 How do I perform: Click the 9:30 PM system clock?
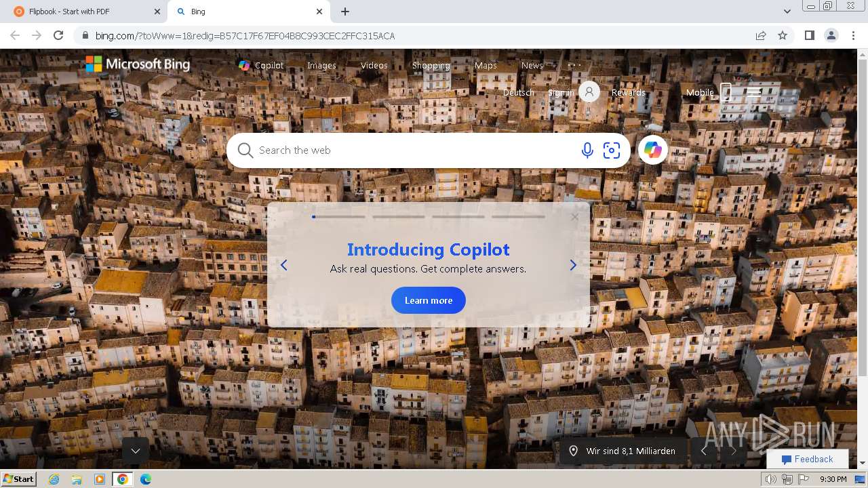point(833,479)
